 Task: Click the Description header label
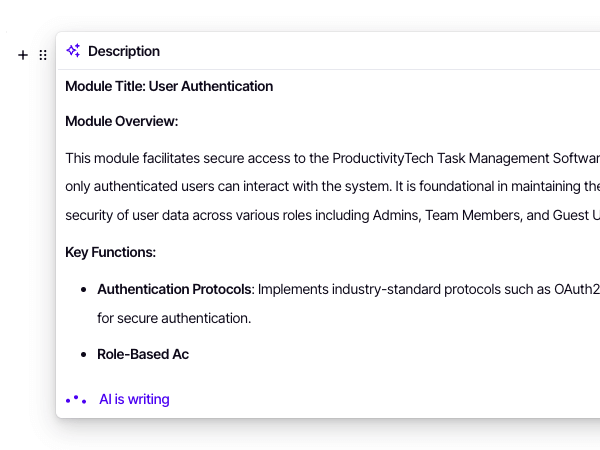124,51
